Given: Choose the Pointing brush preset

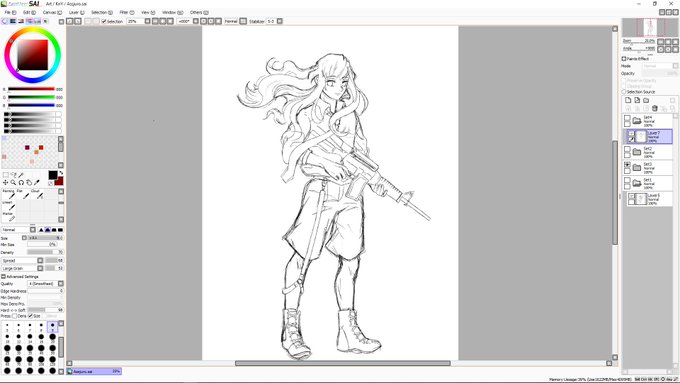Looking at the screenshot, I should click(10, 194).
